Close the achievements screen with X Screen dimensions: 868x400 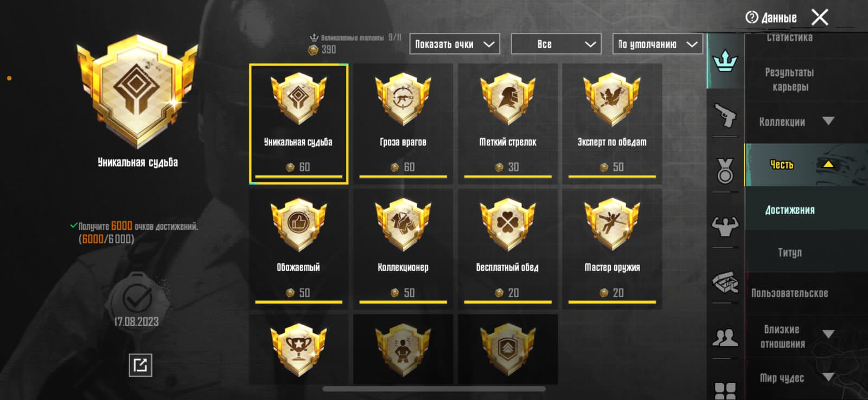point(820,17)
